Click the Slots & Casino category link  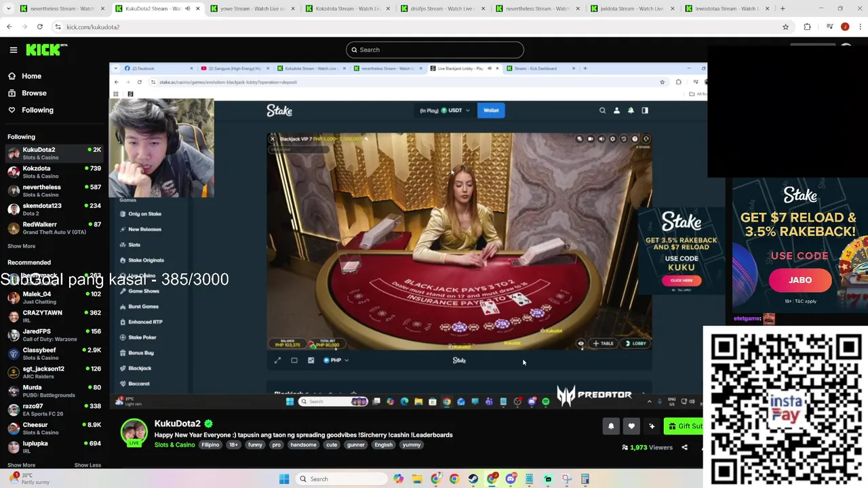click(x=174, y=445)
